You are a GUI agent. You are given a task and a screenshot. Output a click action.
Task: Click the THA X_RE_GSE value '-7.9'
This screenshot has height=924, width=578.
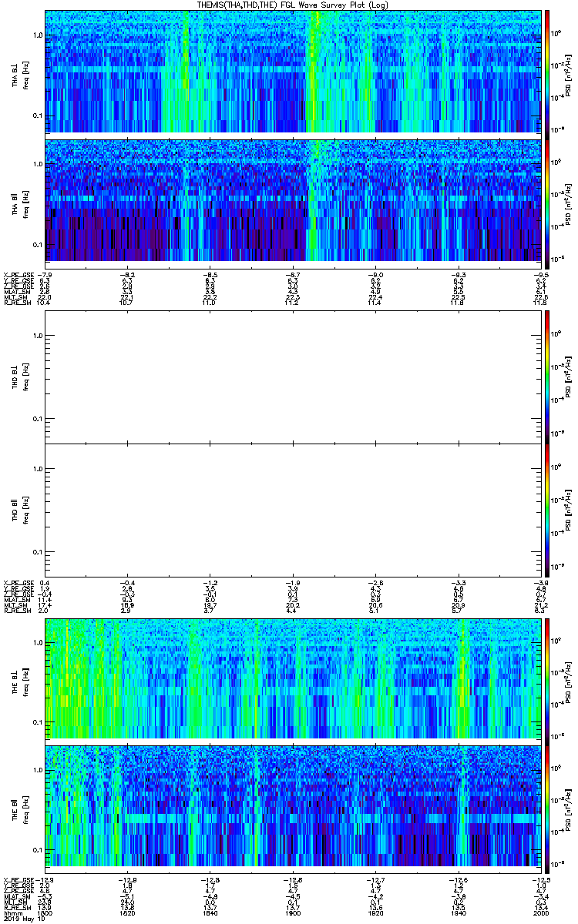point(45,274)
